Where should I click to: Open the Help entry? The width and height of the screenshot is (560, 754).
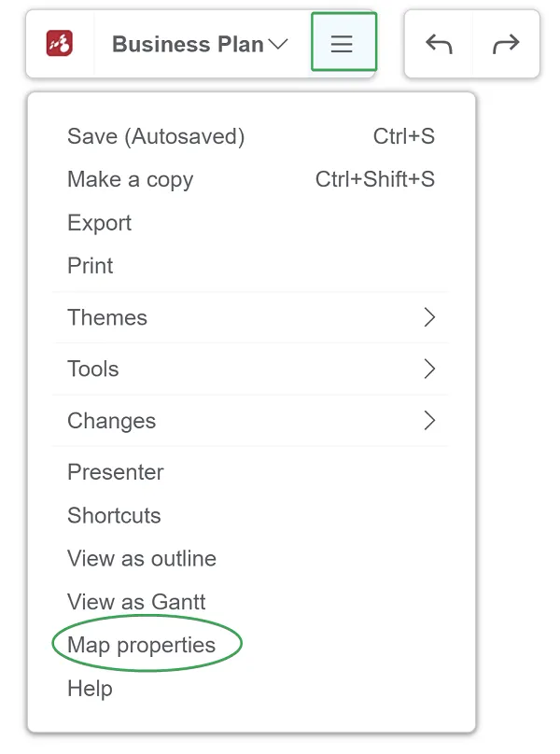tap(251, 688)
